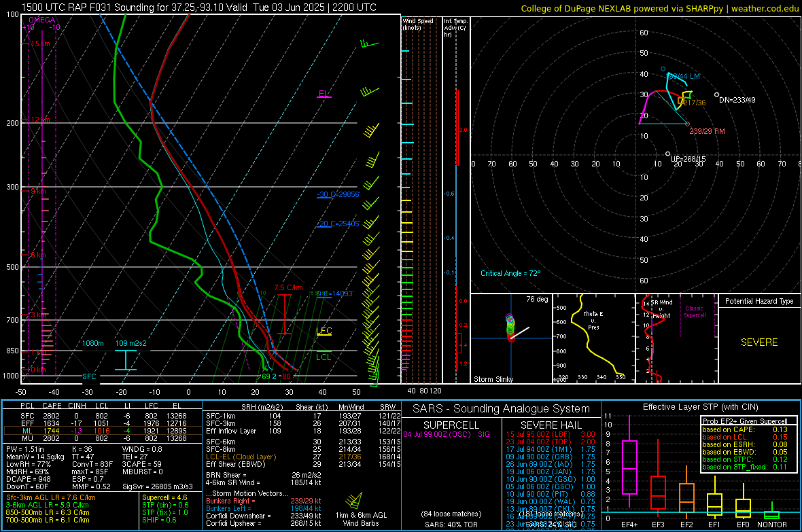Click the Potential Hazard Type header
Screen dimensions: 802x532
point(759,301)
